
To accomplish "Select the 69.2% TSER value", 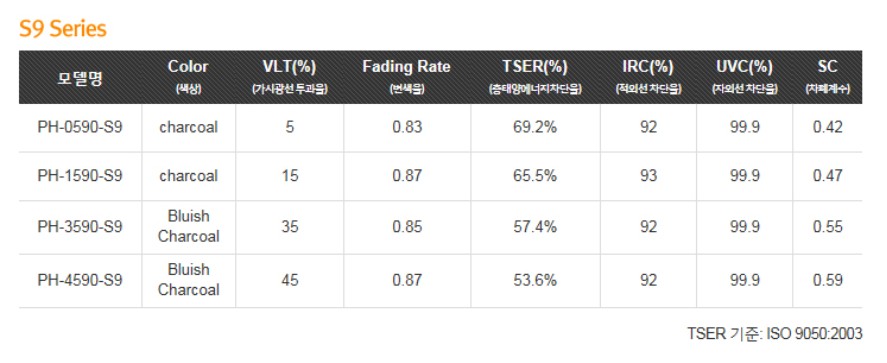I will [535, 127].
